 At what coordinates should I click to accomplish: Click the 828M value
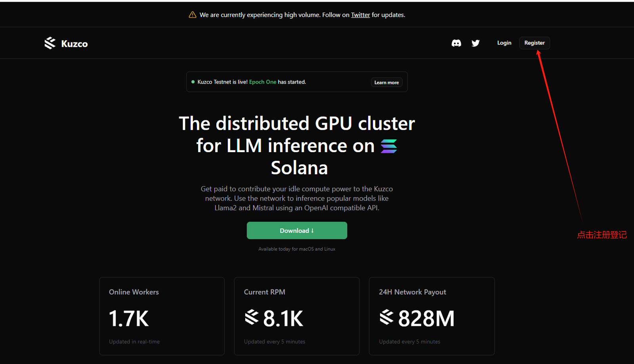pyautogui.click(x=426, y=318)
